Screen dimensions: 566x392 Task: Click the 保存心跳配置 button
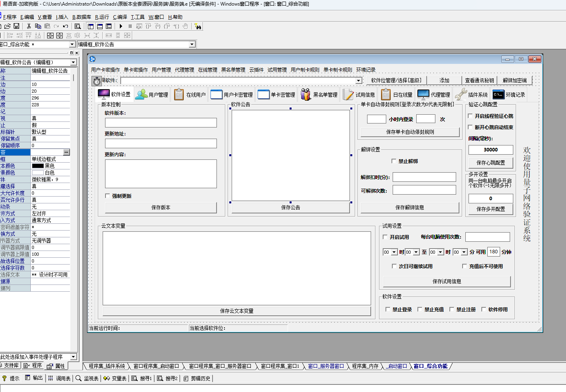[491, 163]
